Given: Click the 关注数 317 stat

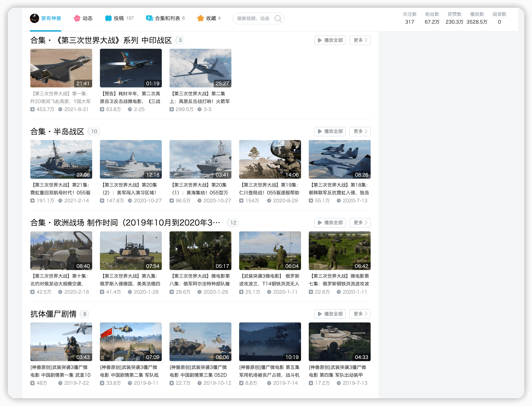Looking at the screenshot, I should pyautogui.click(x=410, y=18).
